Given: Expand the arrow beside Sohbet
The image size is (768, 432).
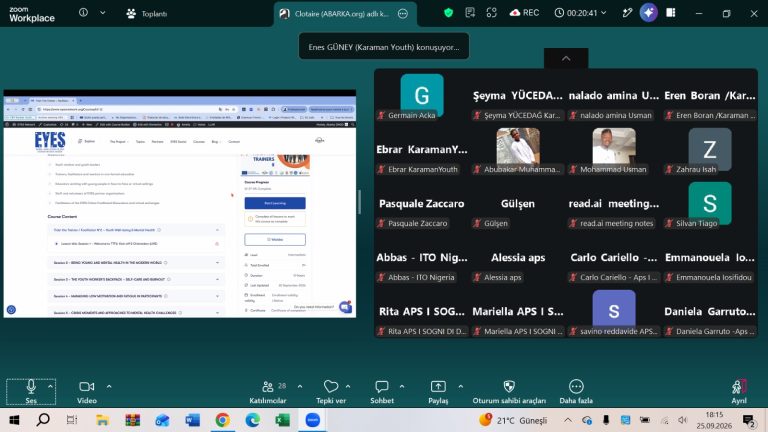Looking at the screenshot, I should click(402, 386).
